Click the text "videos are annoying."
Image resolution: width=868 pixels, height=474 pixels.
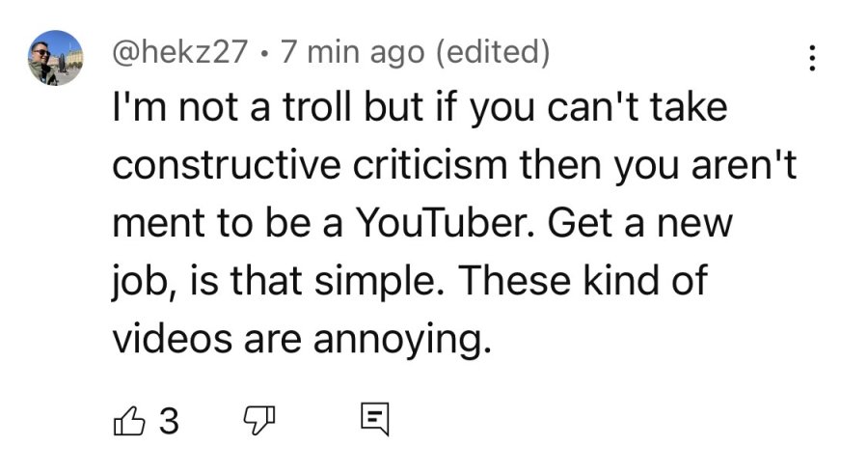(x=302, y=339)
